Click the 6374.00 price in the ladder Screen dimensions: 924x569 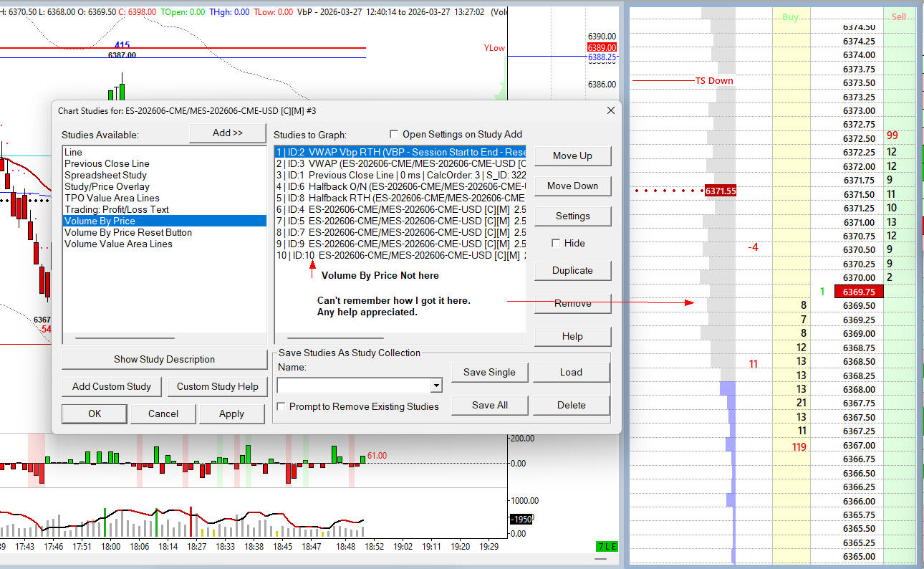point(858,55)
